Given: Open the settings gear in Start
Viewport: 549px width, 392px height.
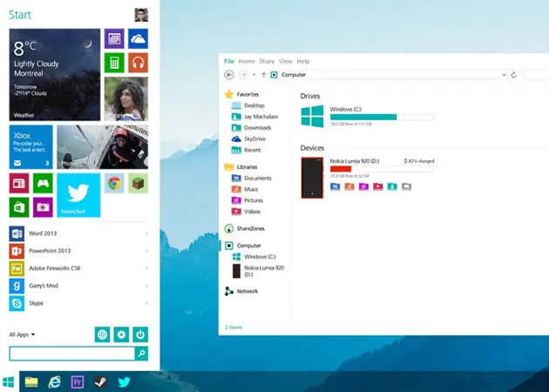Looking at the screenshot, I should pyautogui.click(x=121, y=335).
